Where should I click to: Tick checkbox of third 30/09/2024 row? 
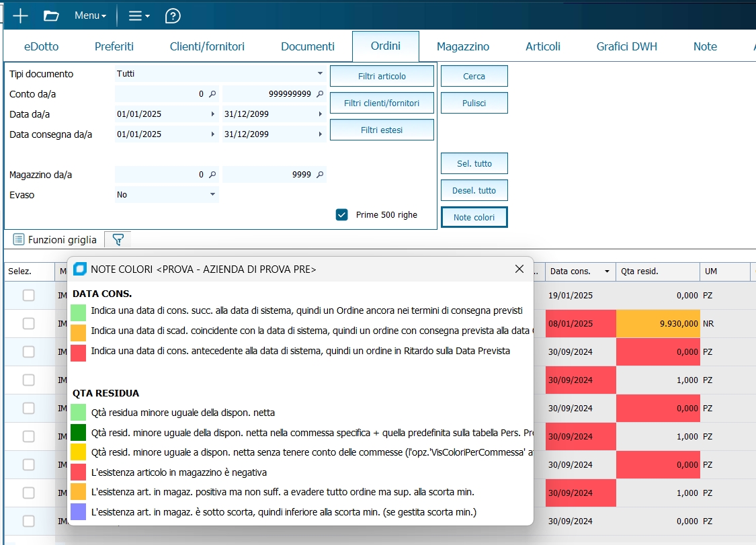coord(28,408)
